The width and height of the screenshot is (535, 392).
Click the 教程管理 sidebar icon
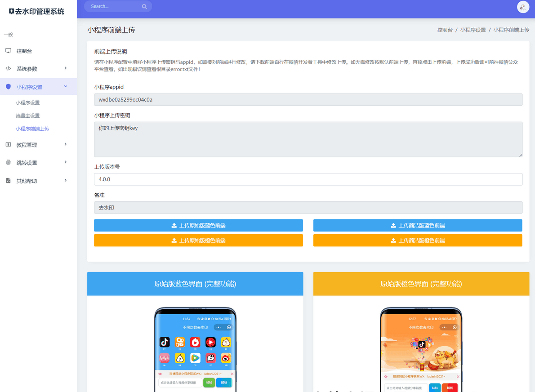coord(9,145)
